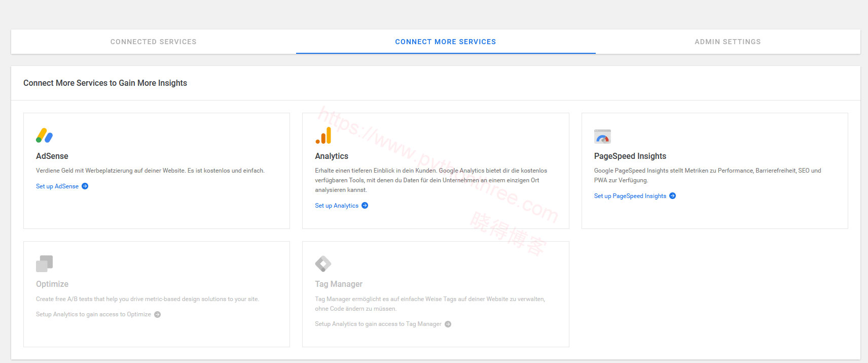Click the Optimize card title

(x=52, y=284)
